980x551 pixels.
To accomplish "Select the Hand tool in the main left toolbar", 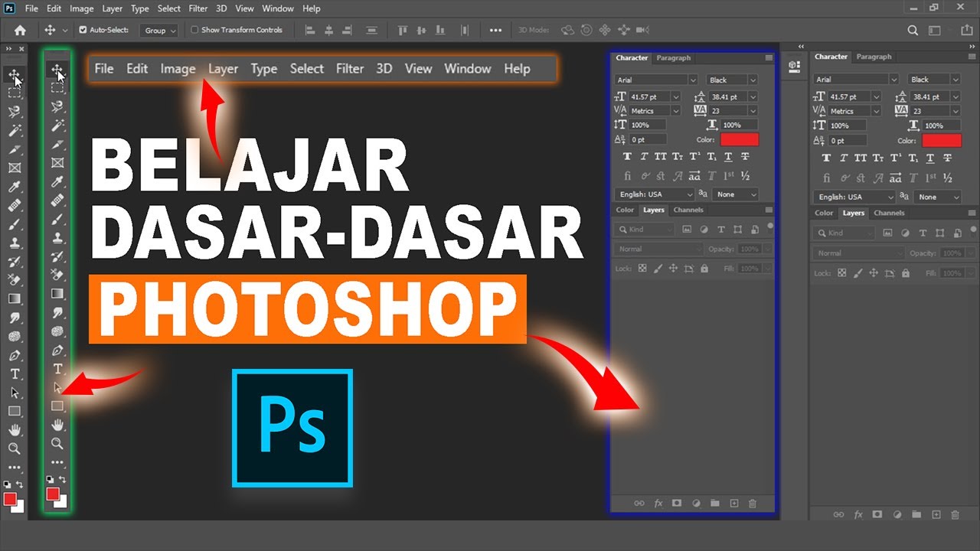I will [x=14, y=430].
